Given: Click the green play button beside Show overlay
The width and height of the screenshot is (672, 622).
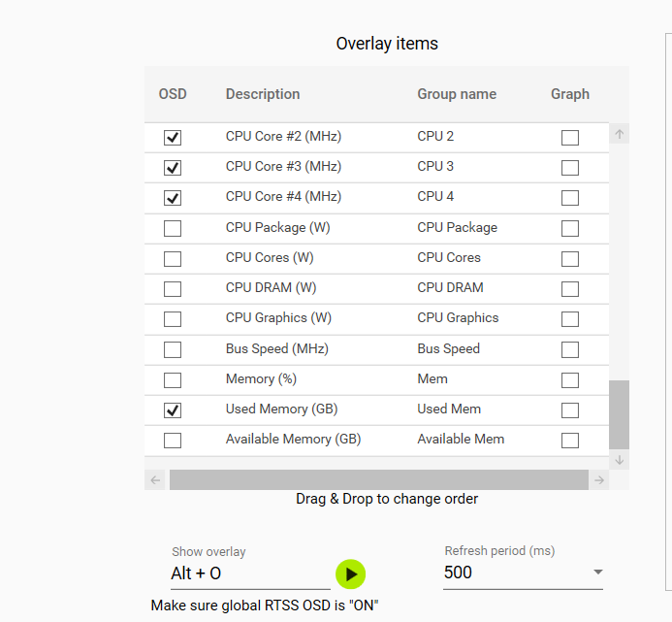Looking at the screenshot, I should tap(351, 574).
